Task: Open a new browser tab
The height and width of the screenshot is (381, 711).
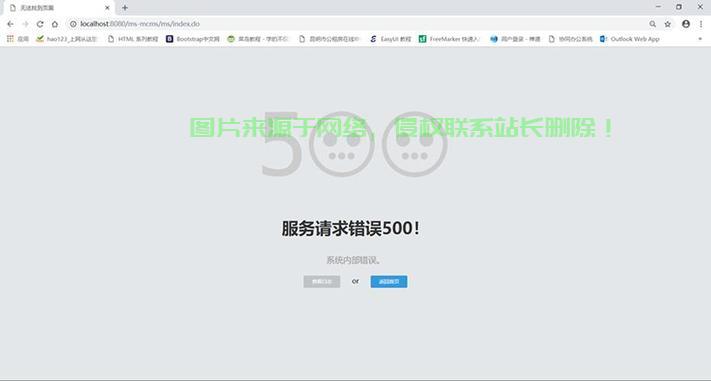Action: (125, 8)
